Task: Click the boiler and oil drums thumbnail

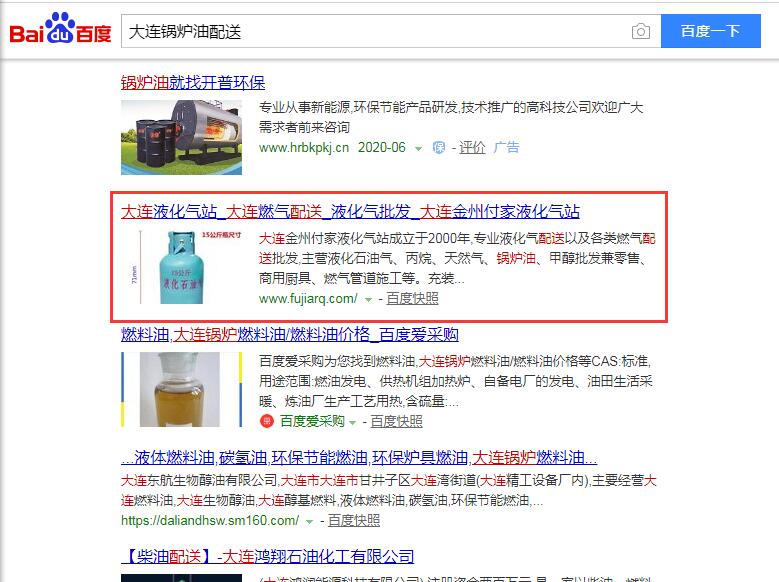Action: coord(181,137)
